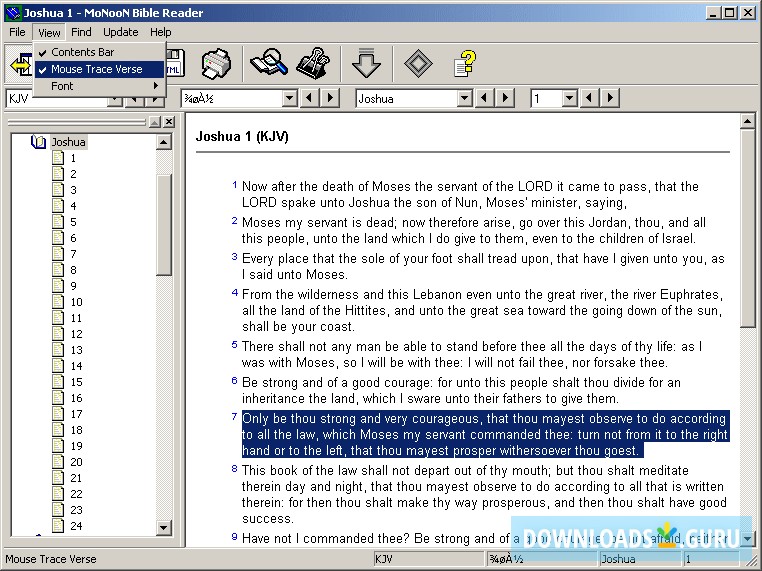The height and width of the screenshot is (571, 762).
Task: Open the Help menu
Action: coord(160,32)
